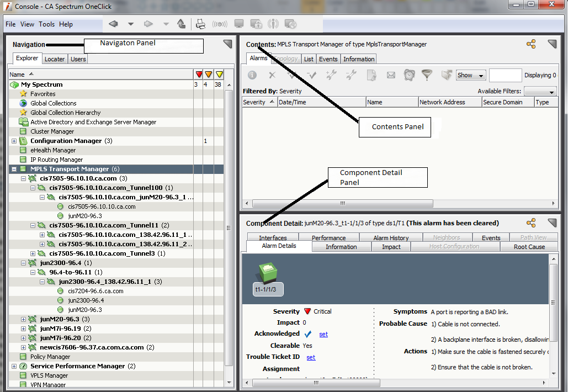The image size is (568, 392).
Task: Open the Information tab in Contents panel
Action: coord(359,59)
